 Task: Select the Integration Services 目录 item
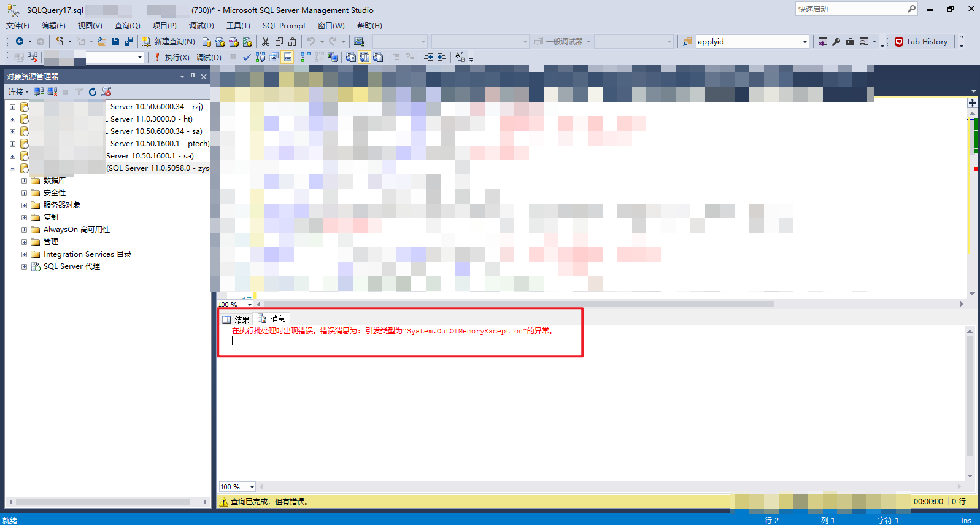coord(87,254)
